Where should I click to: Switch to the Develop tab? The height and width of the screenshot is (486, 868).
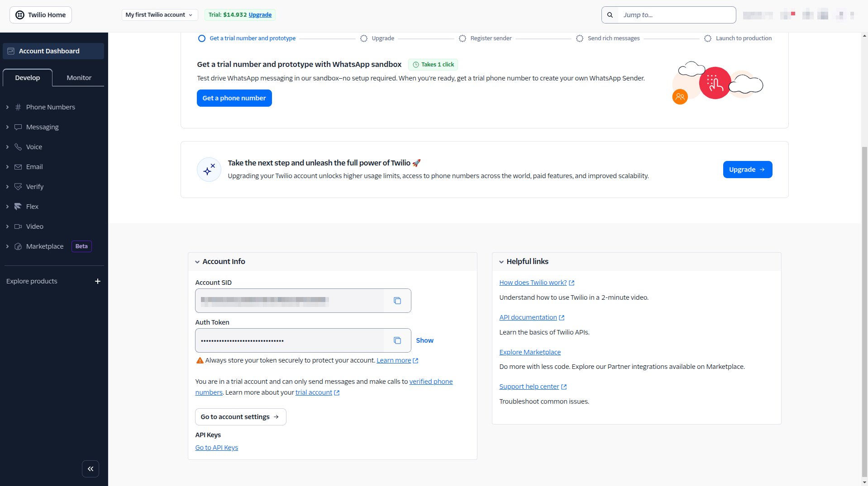[28, 78]
